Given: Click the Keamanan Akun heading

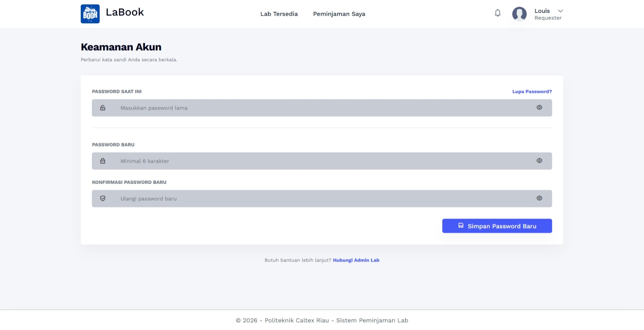Looking at the screenshot, I should click(x=121, y=47).
